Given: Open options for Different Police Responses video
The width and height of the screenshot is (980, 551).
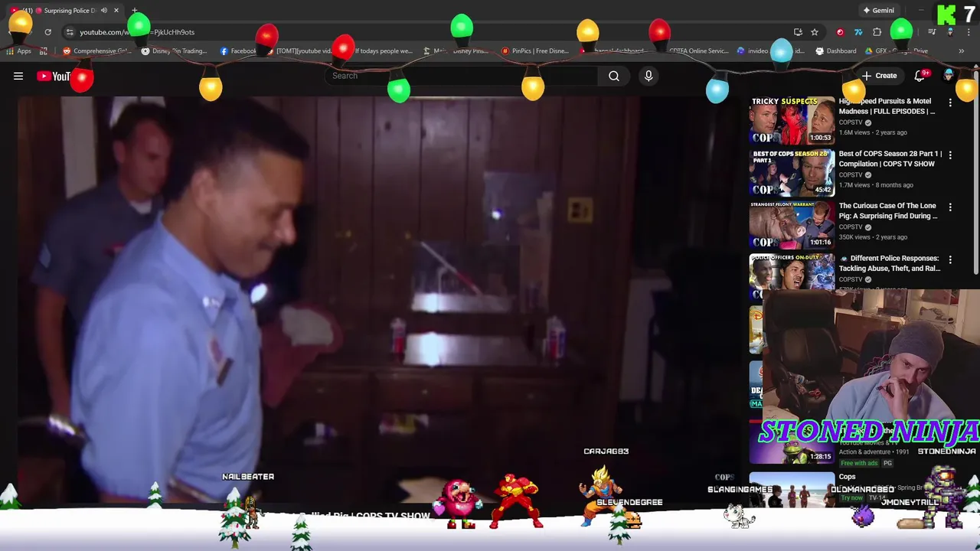Looking at the screenshot, I should tap(950, 259).
